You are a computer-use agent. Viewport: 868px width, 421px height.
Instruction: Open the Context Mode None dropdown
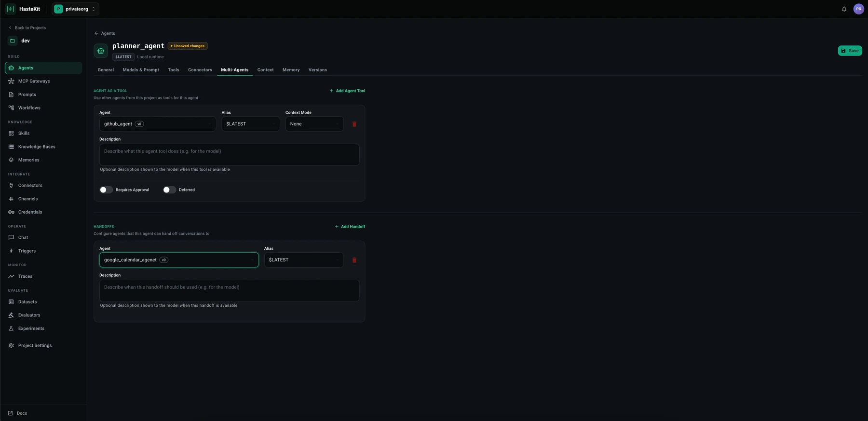pos(314,124)
